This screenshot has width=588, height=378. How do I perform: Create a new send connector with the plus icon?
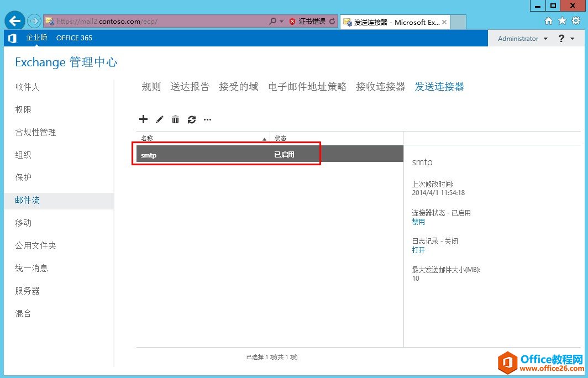click(x=143, y=119)
